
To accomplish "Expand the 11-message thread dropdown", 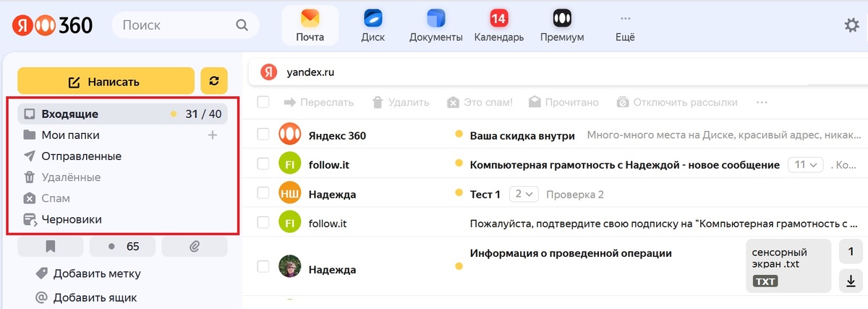I will click(806, 165).
